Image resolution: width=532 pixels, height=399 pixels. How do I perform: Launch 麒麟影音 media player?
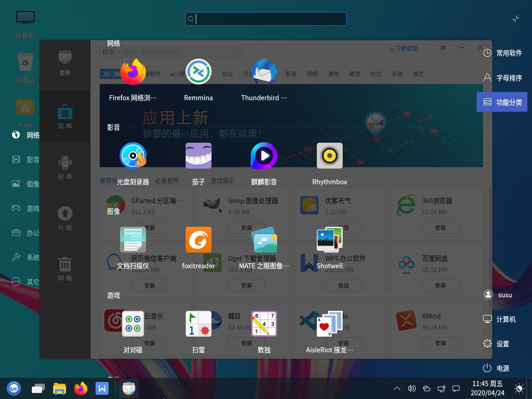[x=264, y=156]
